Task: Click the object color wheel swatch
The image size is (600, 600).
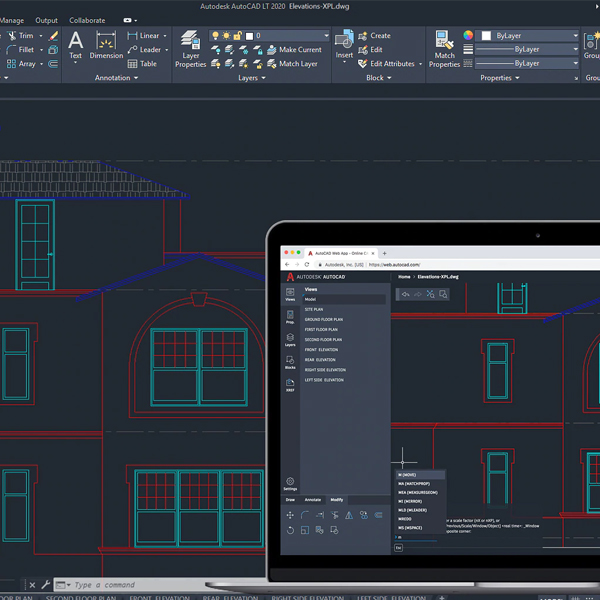Action: coord(468,35)
